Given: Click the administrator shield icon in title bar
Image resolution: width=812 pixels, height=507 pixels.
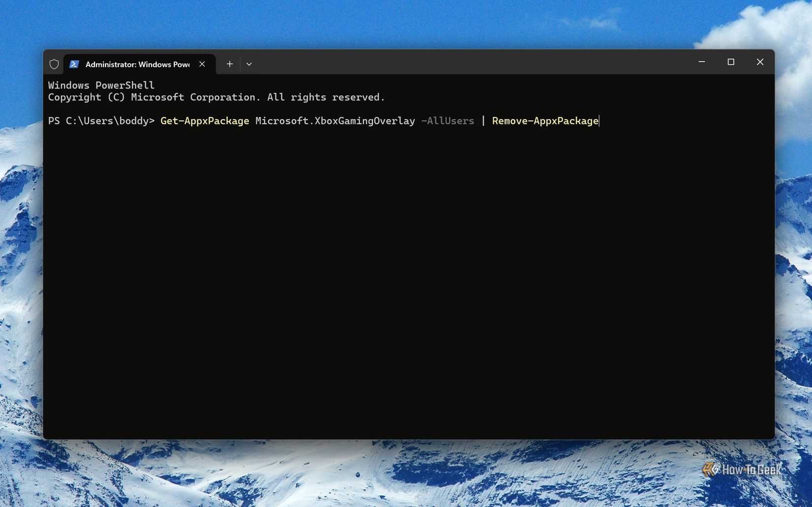Looking at the screenshot, I should coord(54,64).
